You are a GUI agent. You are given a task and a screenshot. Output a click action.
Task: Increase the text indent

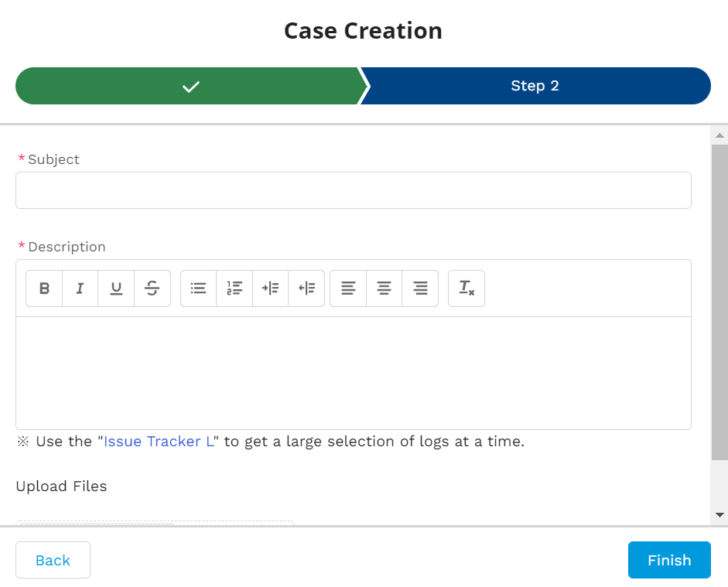tap(271, 288)
